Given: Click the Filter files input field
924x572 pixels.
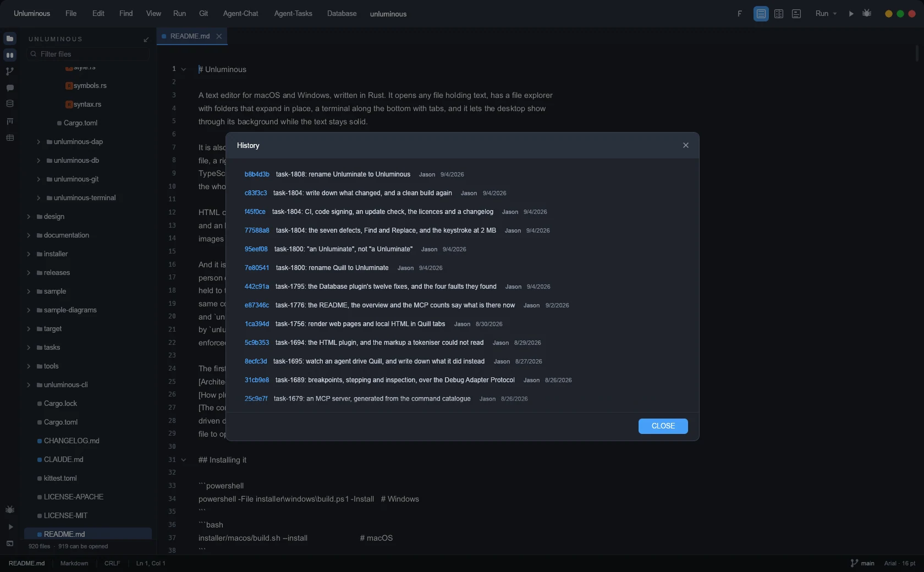Looking at the screenshot, I should pos(88,54).
